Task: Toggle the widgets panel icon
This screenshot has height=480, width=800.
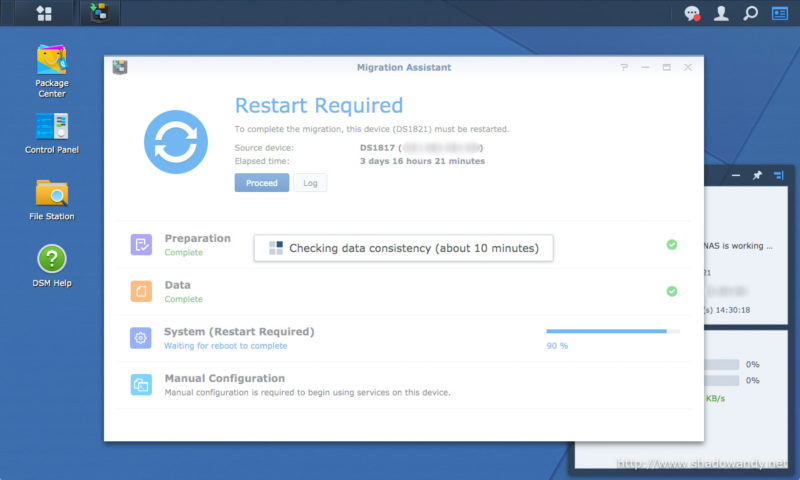Action: [x=779, y=13]
